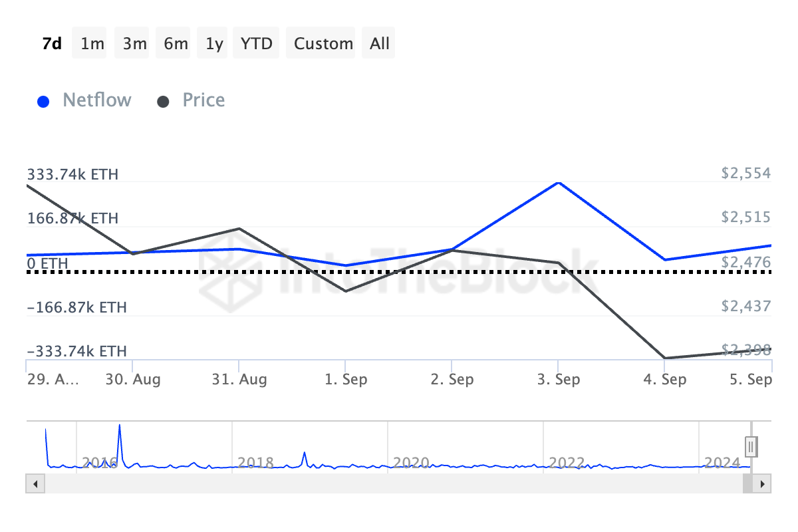798x532 pixels.
Task: Switch to the 1m range
Action: point(92,44)
